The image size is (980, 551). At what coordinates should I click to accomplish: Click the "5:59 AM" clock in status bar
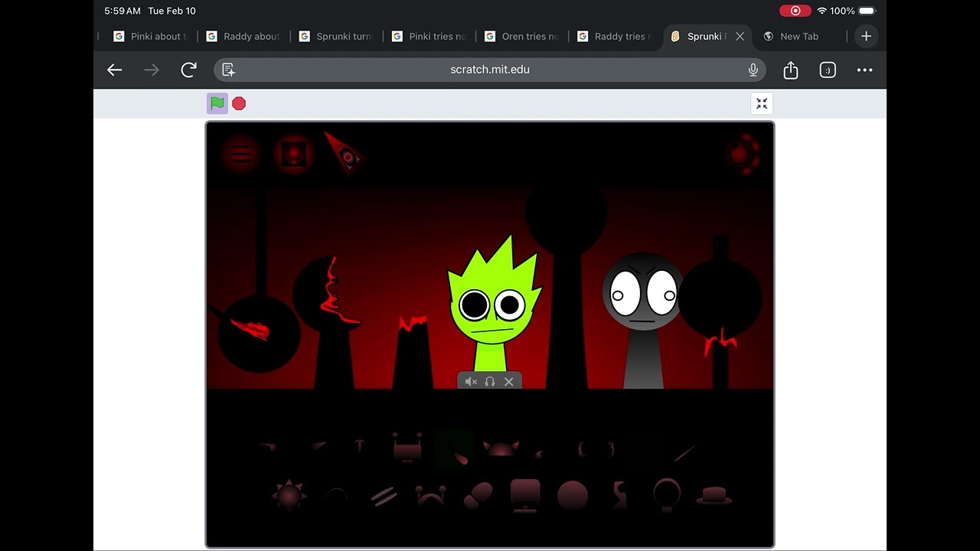pyautogui.click(x=122, y=11)
